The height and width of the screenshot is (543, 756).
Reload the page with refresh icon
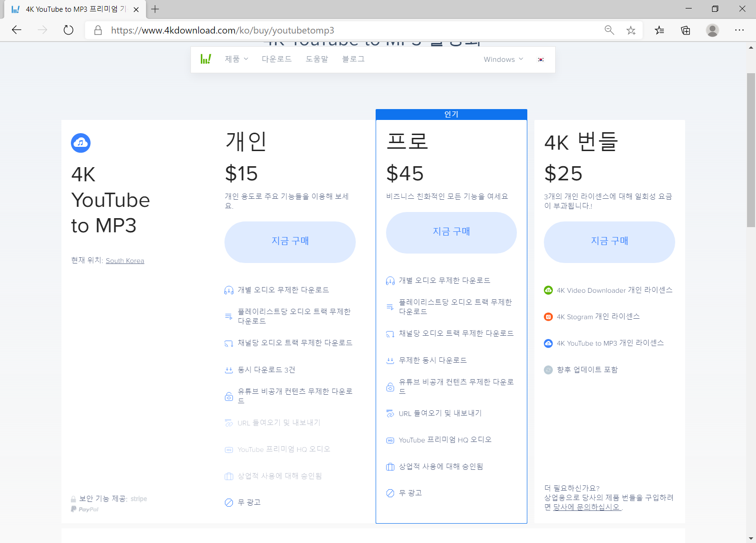[69, 30]
